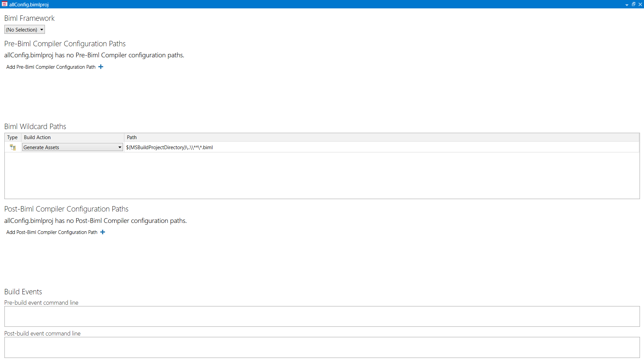Click the dropdown arrow on the Build Action combo box
This screenshot has height=362, width=644.
119,147
